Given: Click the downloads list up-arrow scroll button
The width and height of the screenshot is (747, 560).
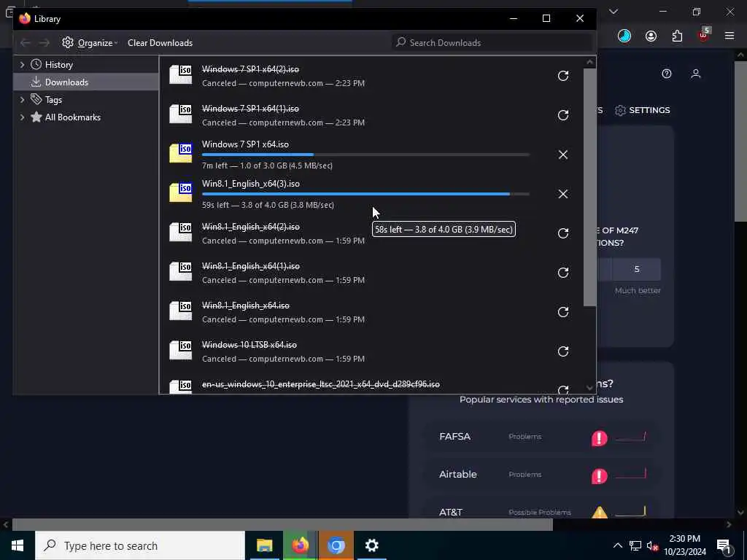Looking at the screenshot, I should pyautogui.click(x=589, y=62).
